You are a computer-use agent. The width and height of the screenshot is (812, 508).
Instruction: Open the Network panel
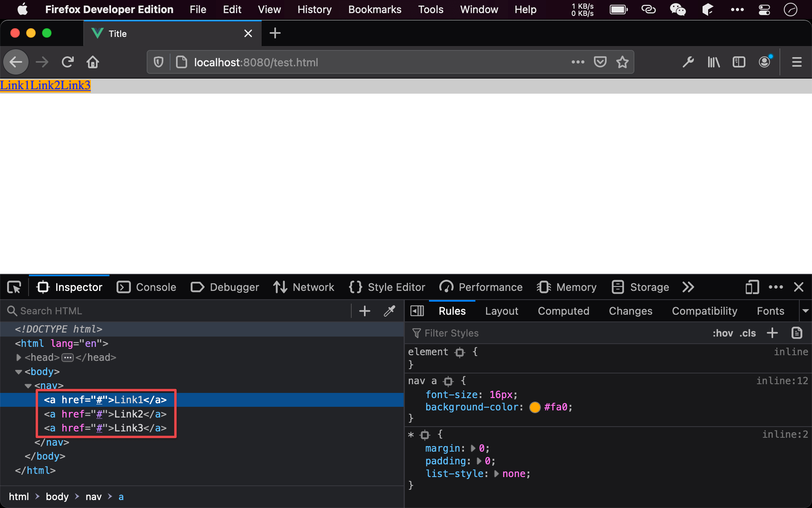click(304, 287)
